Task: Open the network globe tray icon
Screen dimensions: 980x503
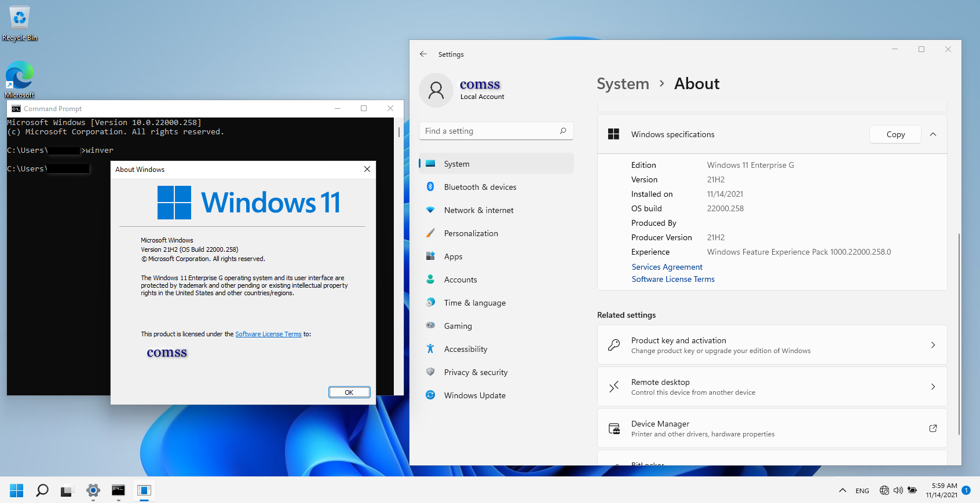Action: click(x=884, y=490)
